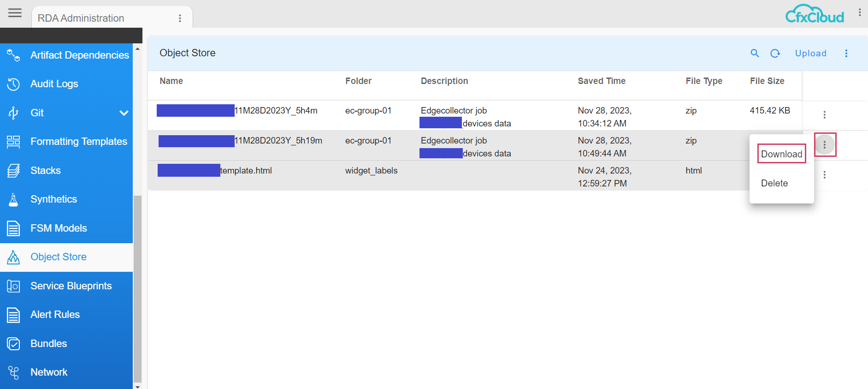Open row actions for template.html file

coord(824,175)
